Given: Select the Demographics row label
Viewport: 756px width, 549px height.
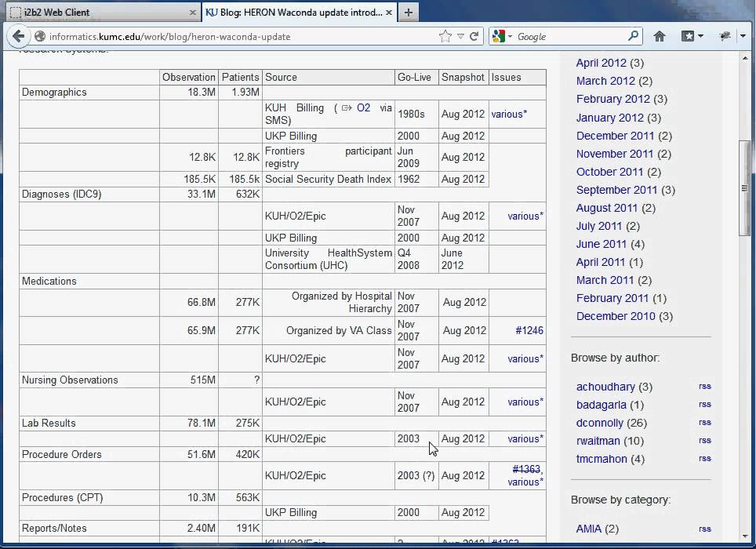Looking at the screenshot, I should coord(54,93).
